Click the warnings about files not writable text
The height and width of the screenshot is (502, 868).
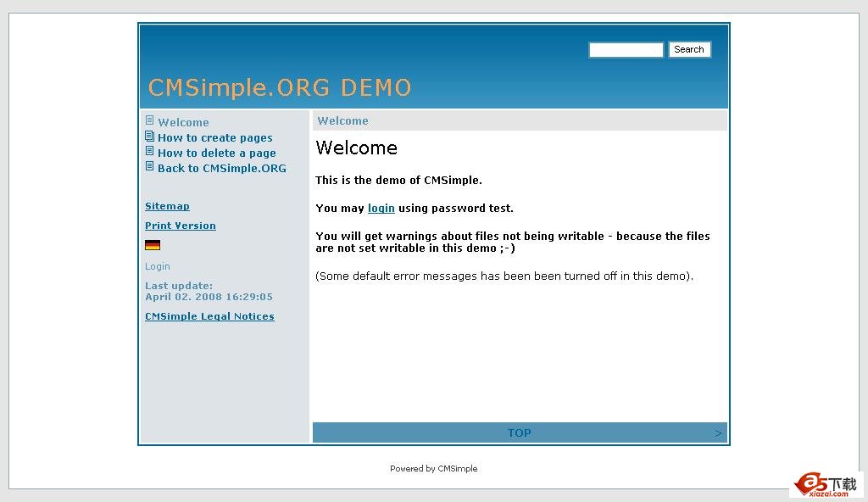513,243
